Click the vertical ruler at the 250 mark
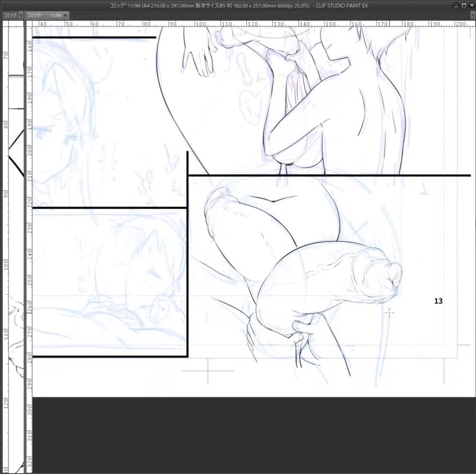This screenshot has height=474, width=476. coord(29,280)
